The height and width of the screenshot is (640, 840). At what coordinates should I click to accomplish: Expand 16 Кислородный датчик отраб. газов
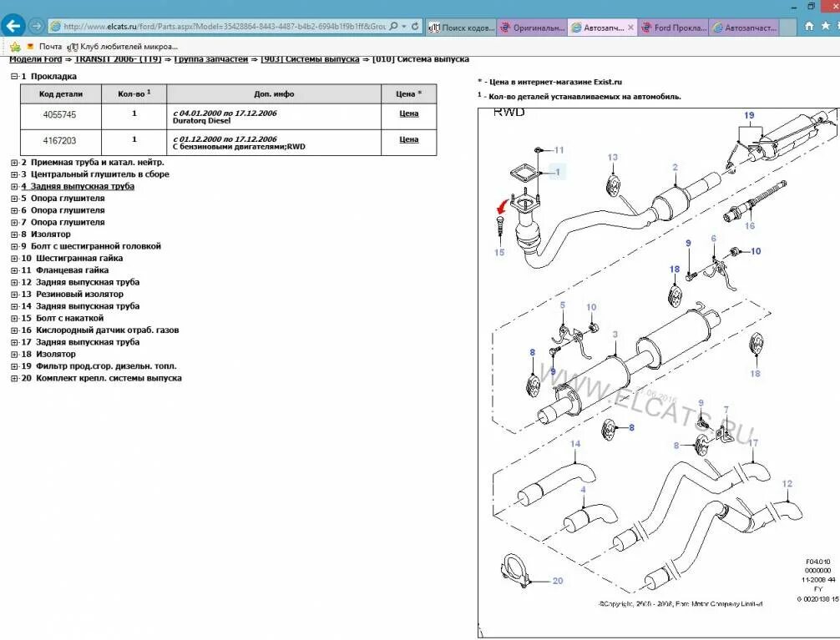(14, 330)
